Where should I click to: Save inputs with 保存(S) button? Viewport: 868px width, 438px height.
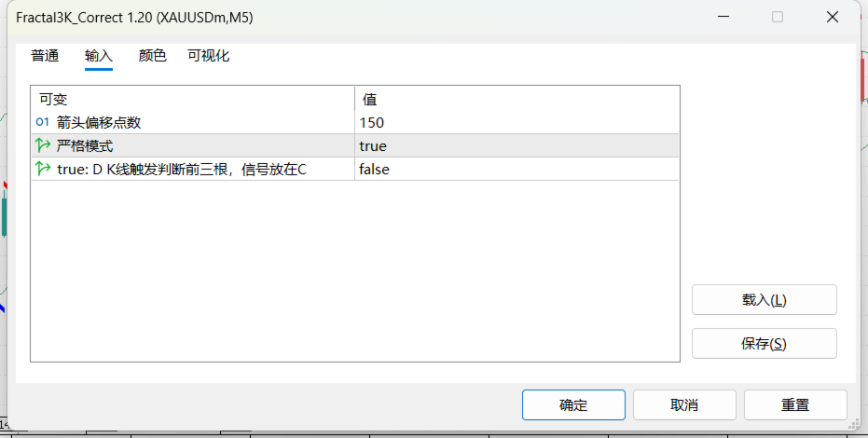pyautogui.click(x=764, y=344)
